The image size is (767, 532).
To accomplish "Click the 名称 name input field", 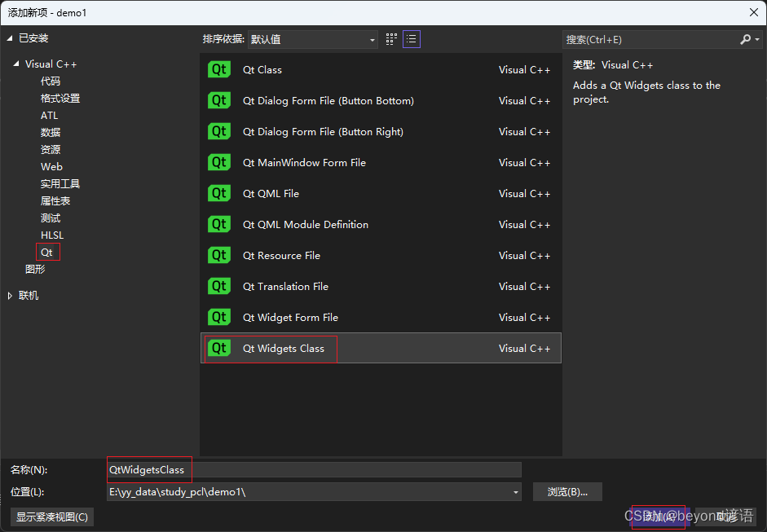I will [314, 470].
